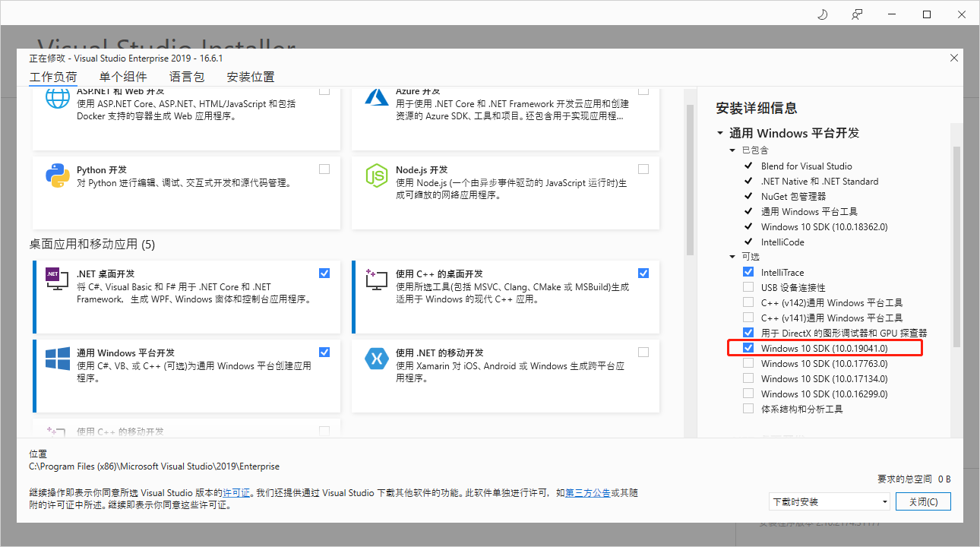Check Windows 10 SDK (10.0.17763.0)

(x=748, y=363)
